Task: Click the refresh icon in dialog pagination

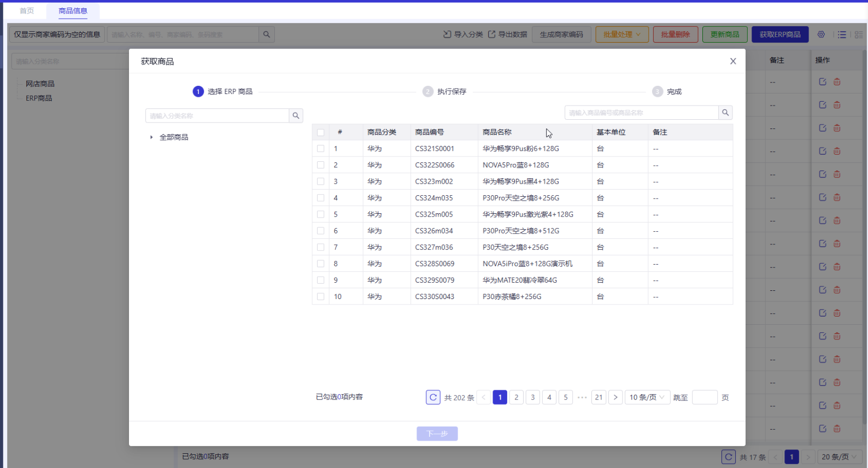Action: pos(433,397)
